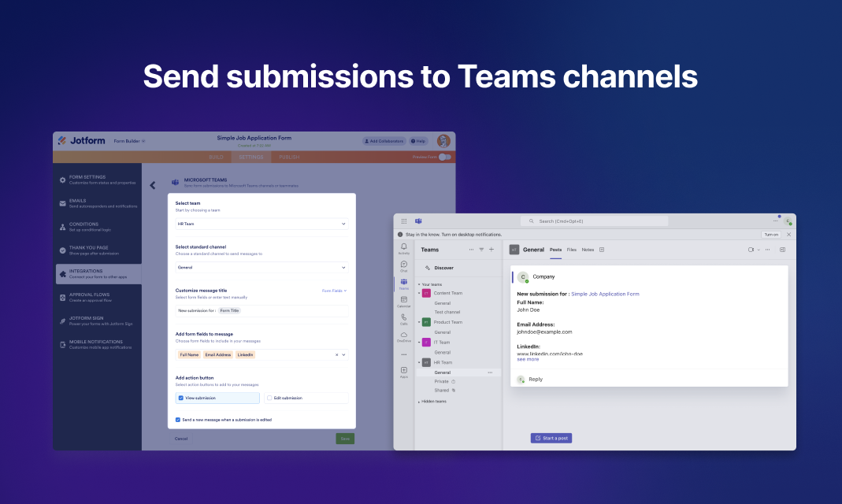Image resolution: width=842 pixels, height=504 pixels.
Task: Open Settings and more ellipsis in Teams title bar
Action: tap(775, 220)
